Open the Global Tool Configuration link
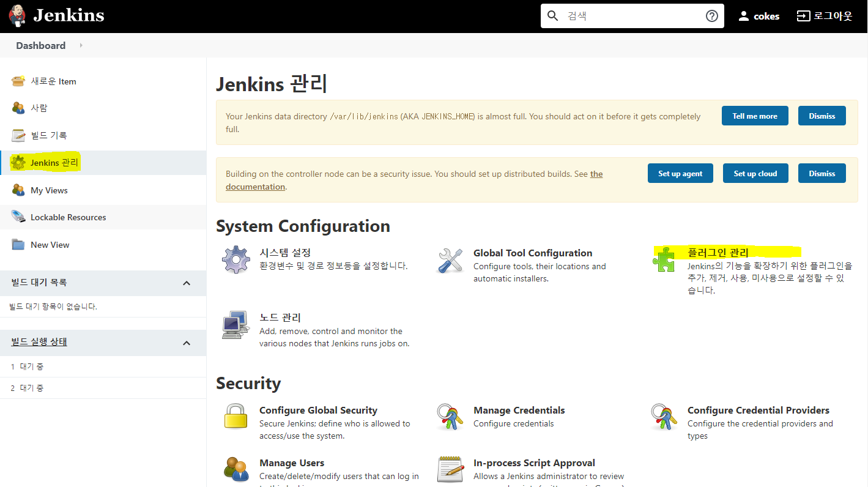Image resolution: width=868 pixels, height=487 pixels. [533, 253]
